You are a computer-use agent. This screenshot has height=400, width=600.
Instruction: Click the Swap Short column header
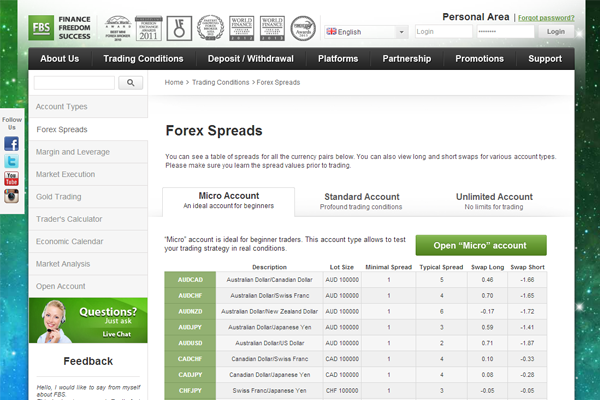coord(527,267)
